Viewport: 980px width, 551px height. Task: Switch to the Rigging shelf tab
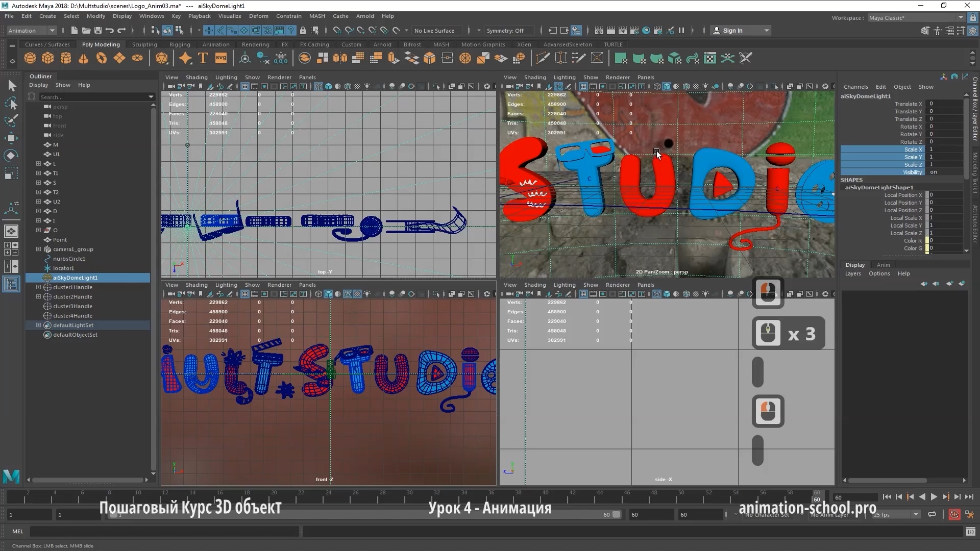(x=180, y=44)
